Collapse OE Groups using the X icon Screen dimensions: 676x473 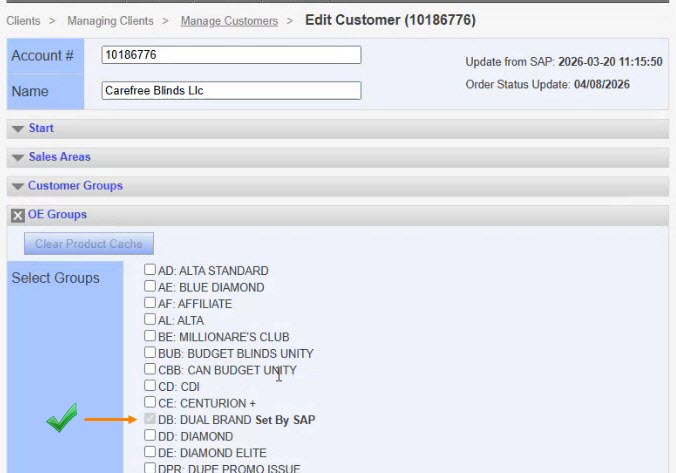pyautogui.click(x=18, y=214)
